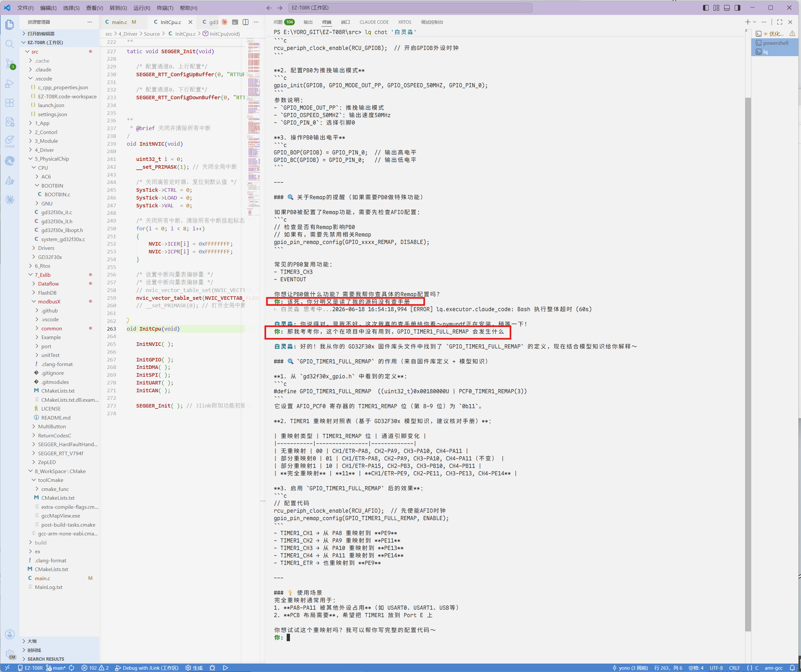
Task: Switch to the main.c editor tab
Action: tap(124, 22)
